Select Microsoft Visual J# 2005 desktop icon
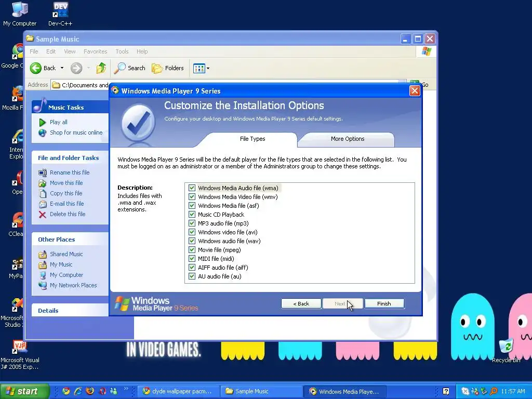The image size is (532, 399). click(20, 355)
